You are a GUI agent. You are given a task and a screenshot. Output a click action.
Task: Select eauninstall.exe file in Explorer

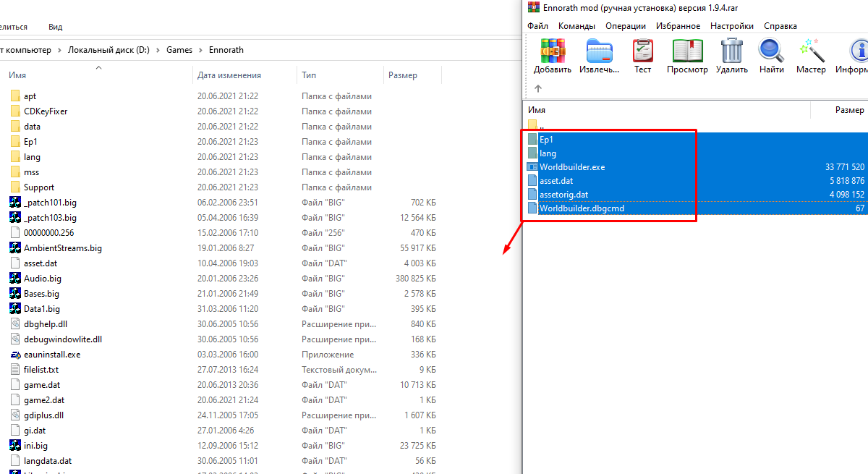click(52, 355)
